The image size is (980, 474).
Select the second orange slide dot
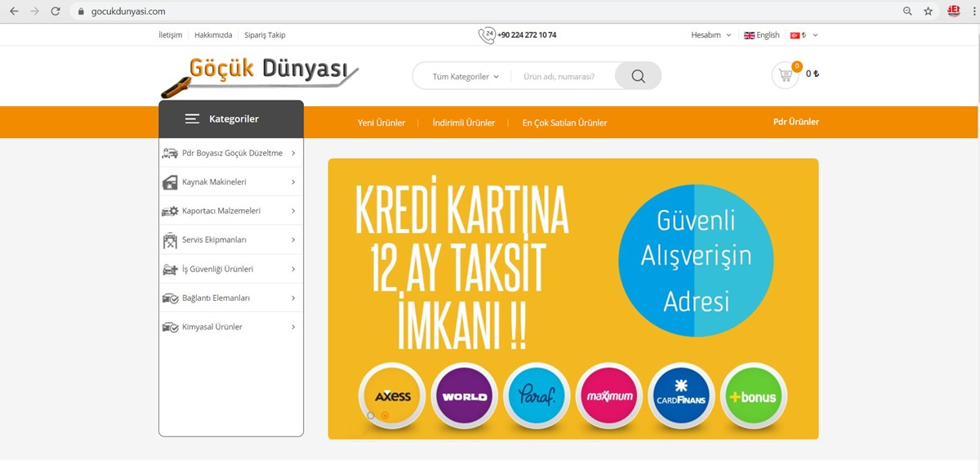(x=385, y=415)
